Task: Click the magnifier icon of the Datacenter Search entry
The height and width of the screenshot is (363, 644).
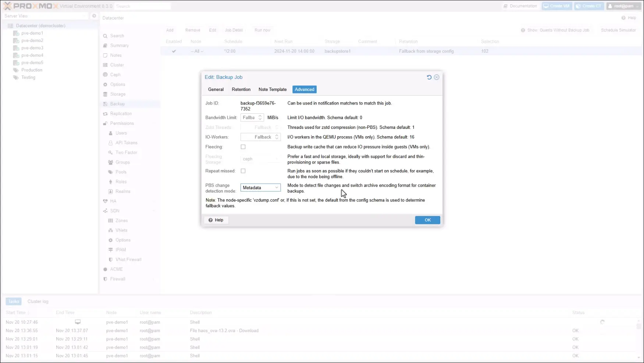Action: [105, 36]
